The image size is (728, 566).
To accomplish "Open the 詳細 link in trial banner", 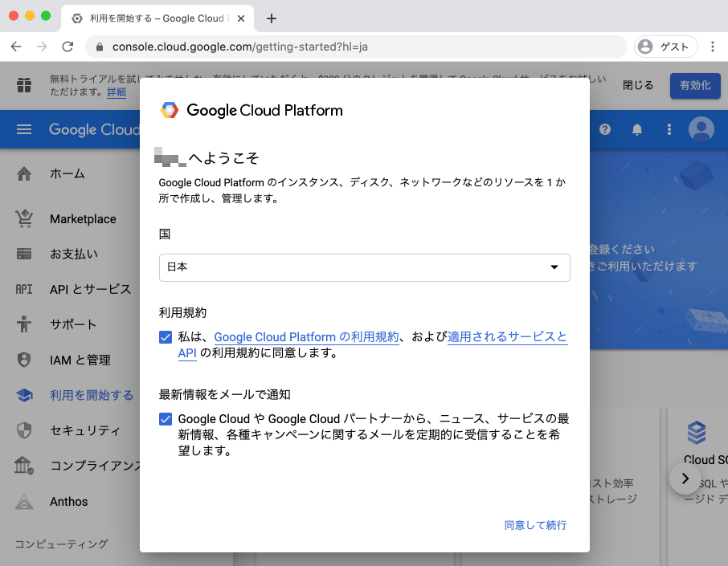I will pyautogui.click(x=117, y=92).
